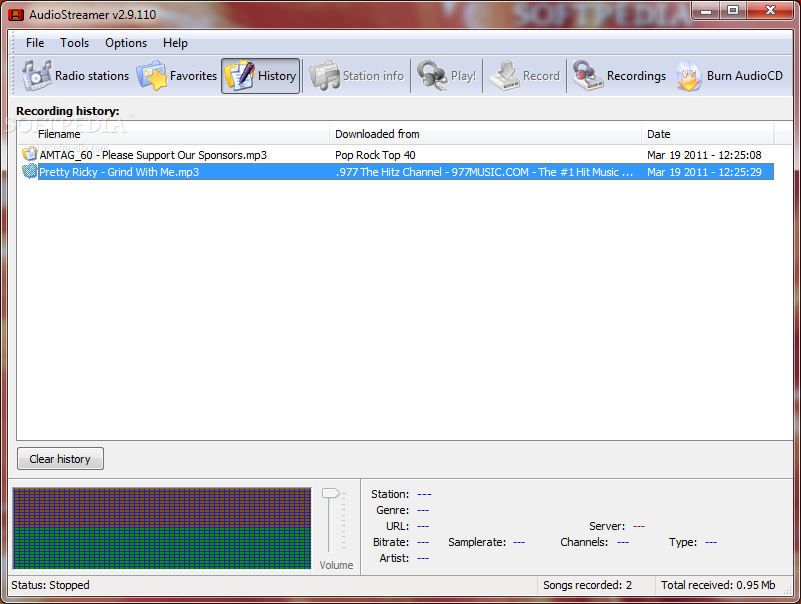Click the Status: Stopped status bar text
Image resolution: width=801 pixels, height=604 pixels.
tap(50, 585)
